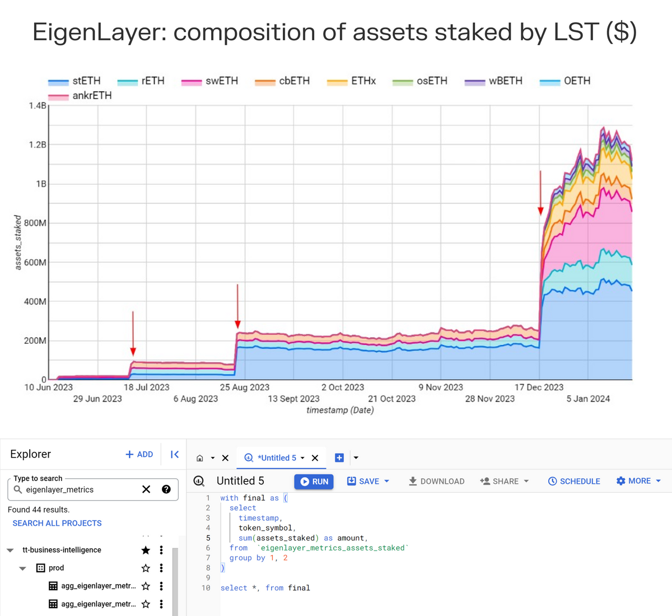Open the MORE dropdown arrow
Image resolution: width=672 pixels, height=616 pixels.
click(x=659, y=481)
